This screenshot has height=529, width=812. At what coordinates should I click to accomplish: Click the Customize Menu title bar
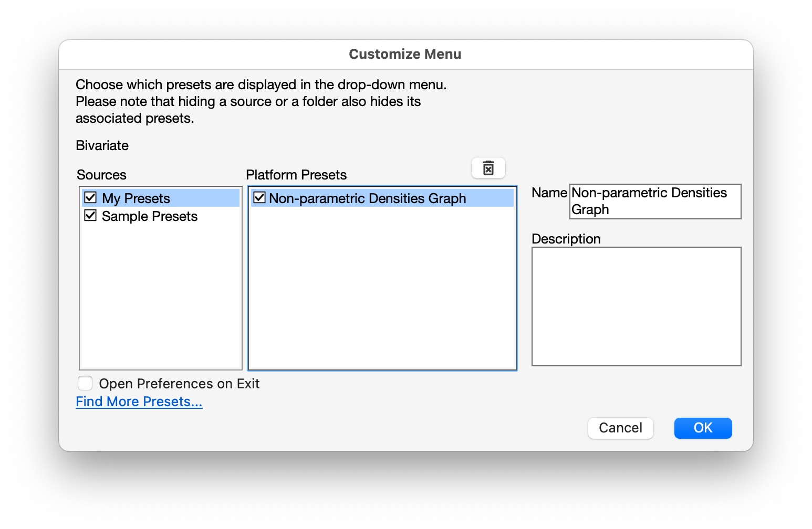[x=405, y=54]
